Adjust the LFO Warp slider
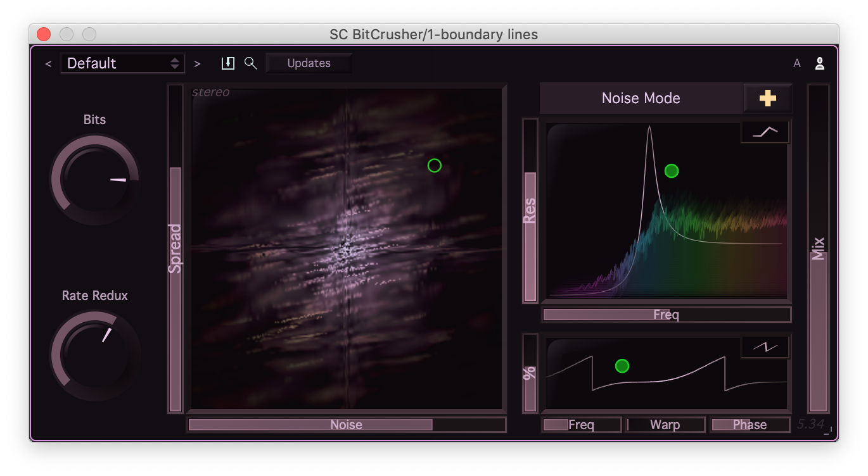This screenshot has width=868, height=476. coord(665,425)
